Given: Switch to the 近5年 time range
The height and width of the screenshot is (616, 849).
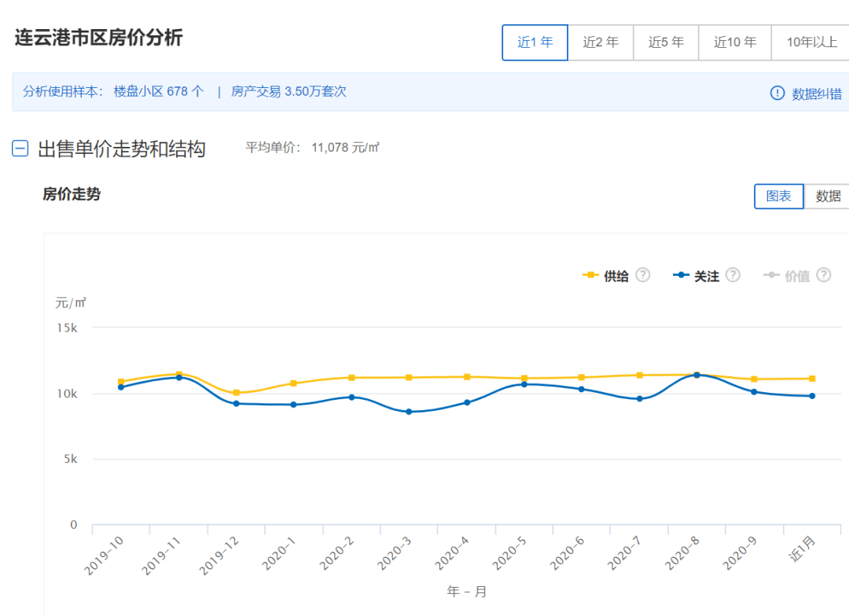Looking at the screenshot, I should pyautogui.click(x=666, y=42).
